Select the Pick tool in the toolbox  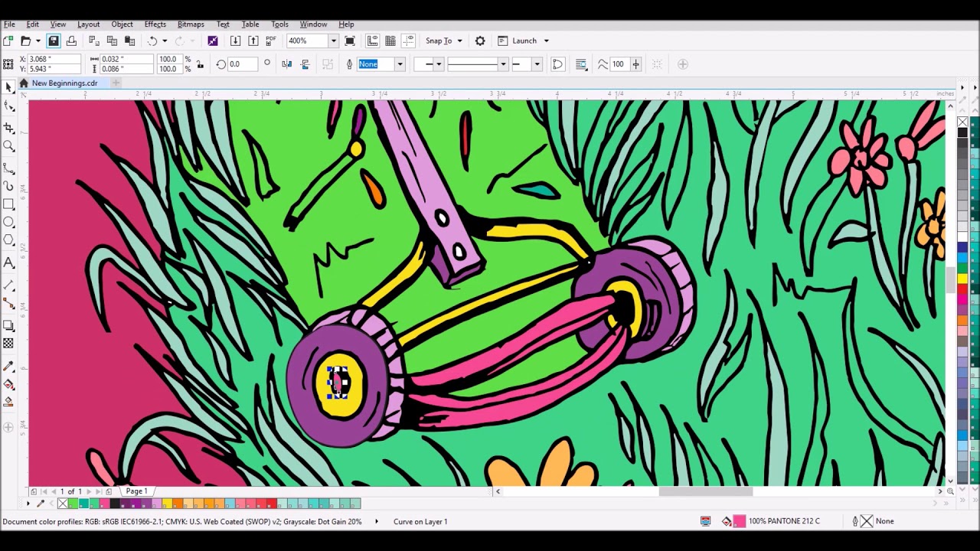9,87
